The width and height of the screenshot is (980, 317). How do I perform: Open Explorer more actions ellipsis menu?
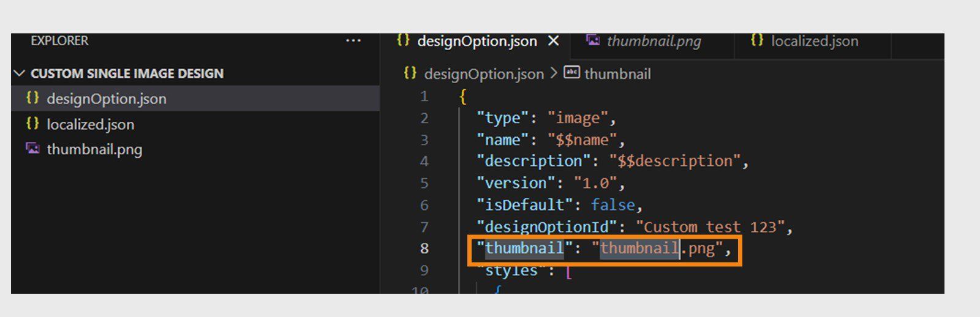point(353,41)
